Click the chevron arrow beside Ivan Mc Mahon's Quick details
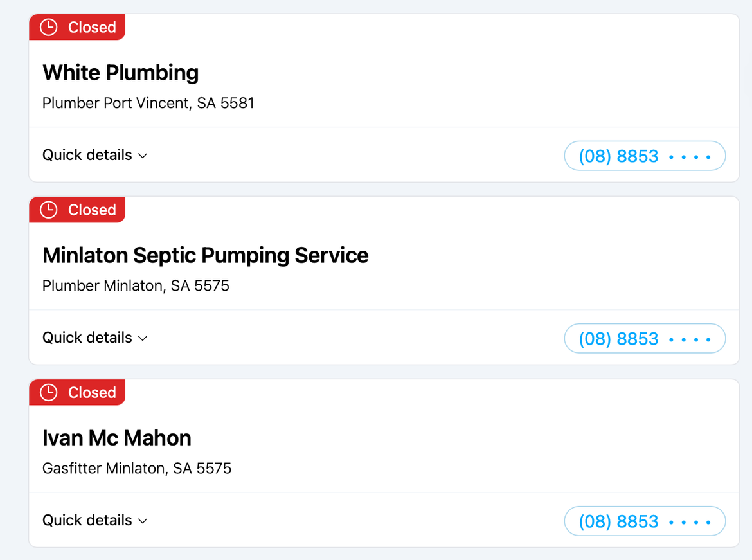Viewport: 752px width, 560px height. tap(143, 521)
